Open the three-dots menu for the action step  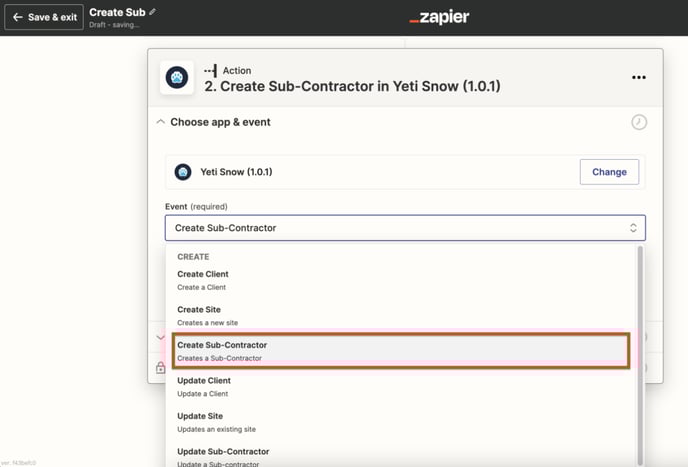click(x=638, y=77)
